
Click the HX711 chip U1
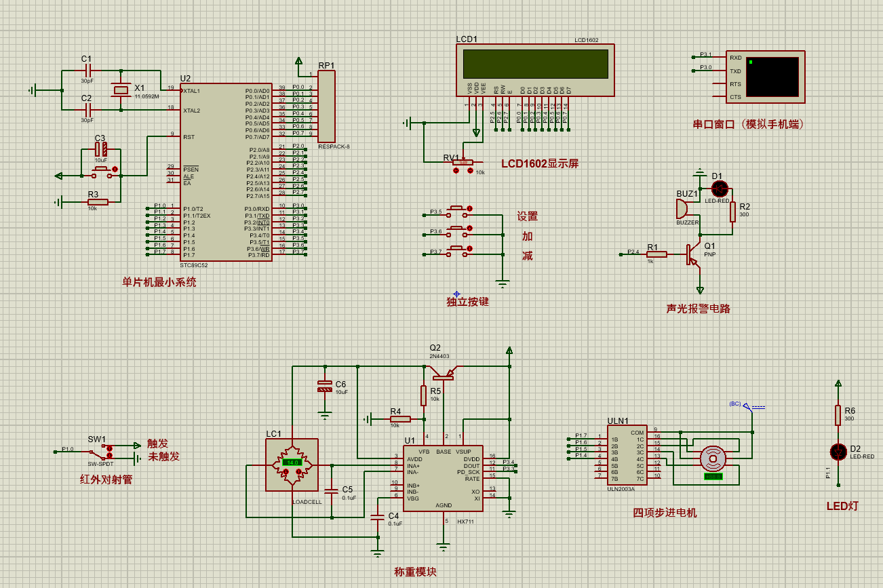(443, 478)
